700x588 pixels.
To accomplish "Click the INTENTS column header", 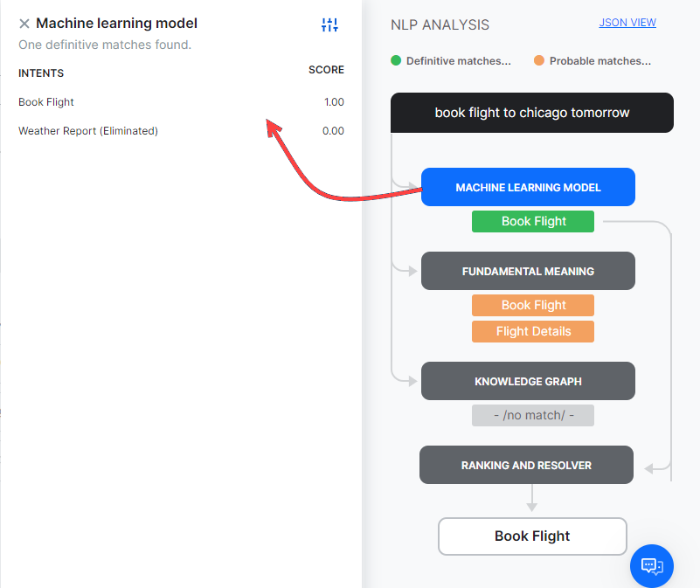I will pyautogui.click(x=41, y=73).
